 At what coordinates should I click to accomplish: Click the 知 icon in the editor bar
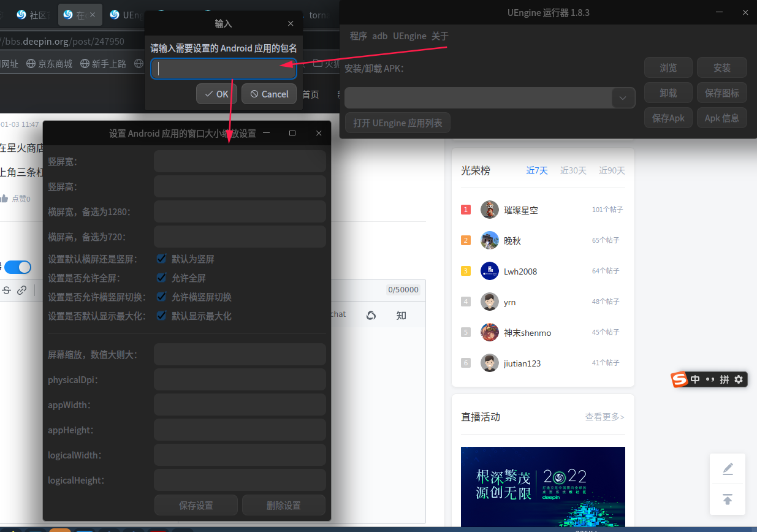click(401, 314)
